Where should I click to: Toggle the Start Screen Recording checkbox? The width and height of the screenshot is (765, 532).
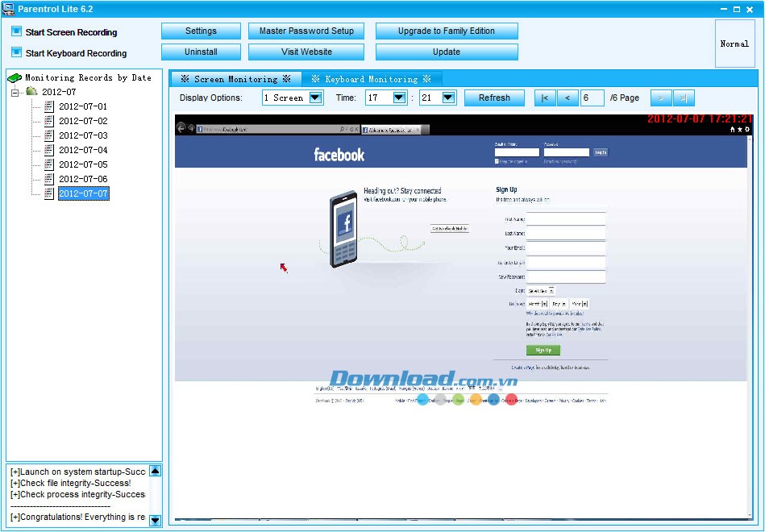[16, 32]
